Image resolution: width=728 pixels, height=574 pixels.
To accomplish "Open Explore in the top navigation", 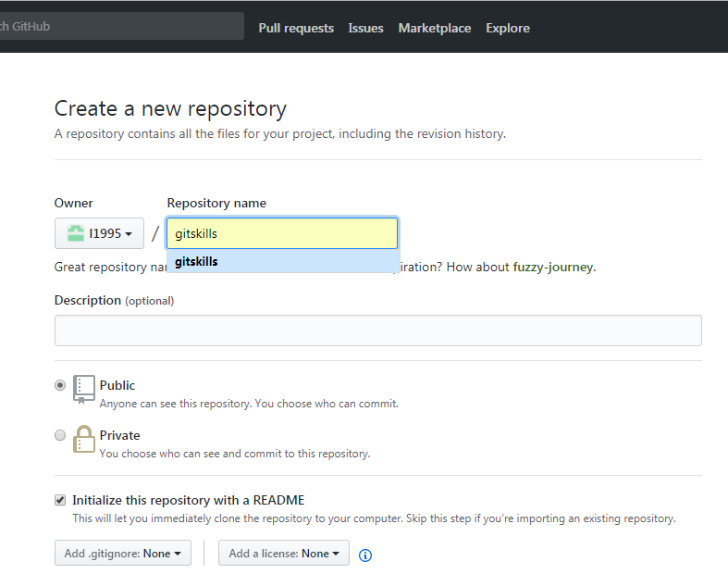I will pyautogui.click(x=508, y=28).
